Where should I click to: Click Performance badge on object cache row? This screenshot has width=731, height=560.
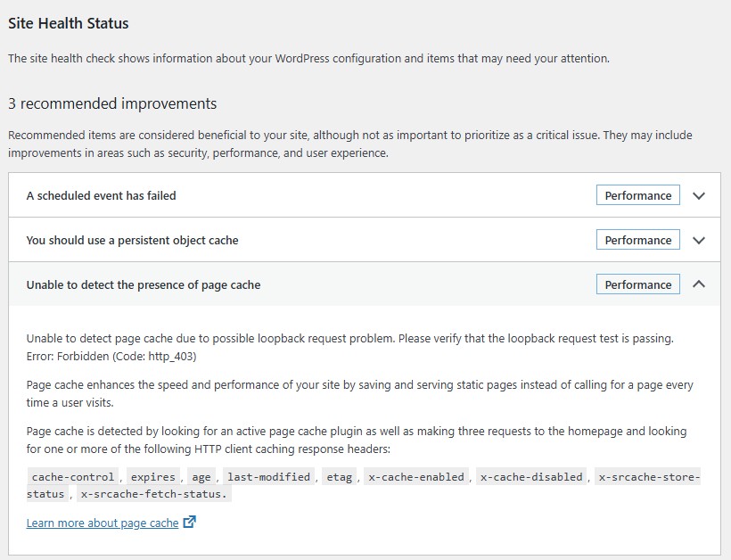click(637, 240)
